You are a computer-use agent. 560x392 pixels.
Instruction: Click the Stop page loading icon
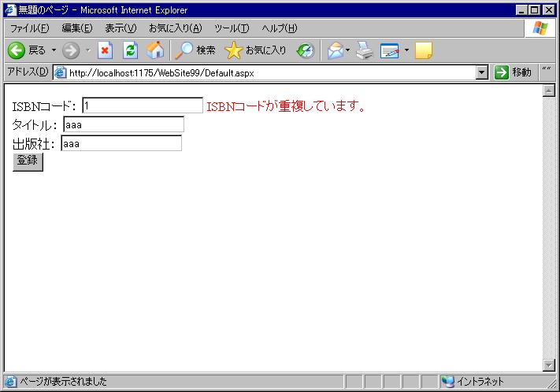[x=106, y=50]
